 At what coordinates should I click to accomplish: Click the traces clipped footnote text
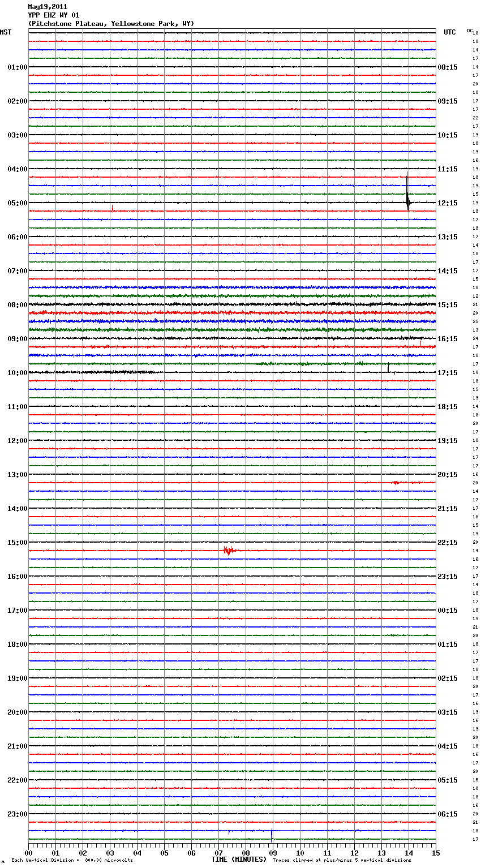coord(342,861)
